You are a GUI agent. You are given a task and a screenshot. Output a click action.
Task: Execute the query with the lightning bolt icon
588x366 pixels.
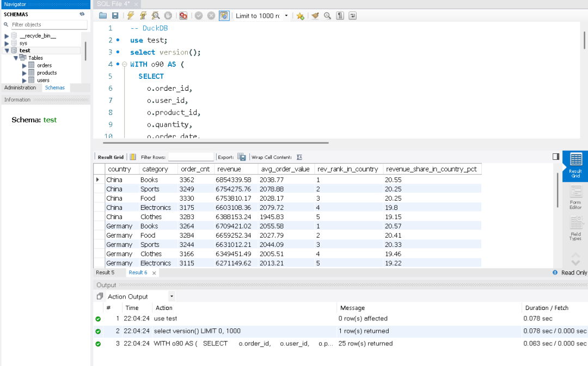(131, 16)
